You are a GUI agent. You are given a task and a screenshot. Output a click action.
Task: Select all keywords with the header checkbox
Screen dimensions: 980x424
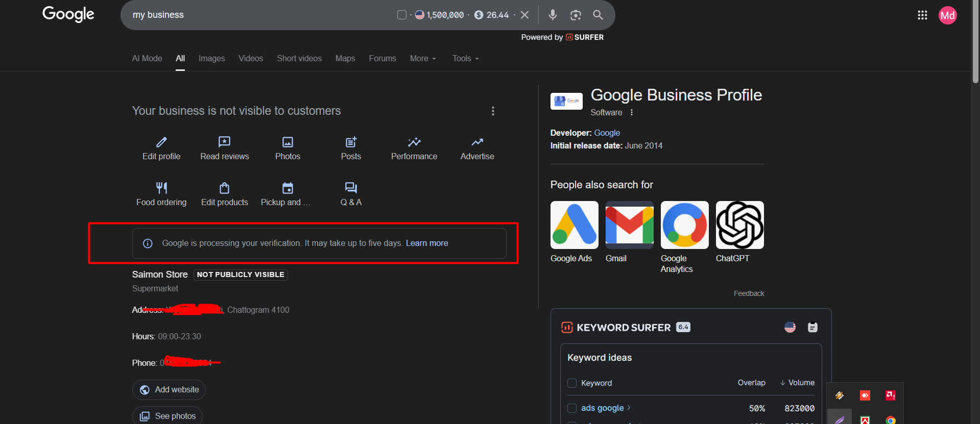[572, 383]
